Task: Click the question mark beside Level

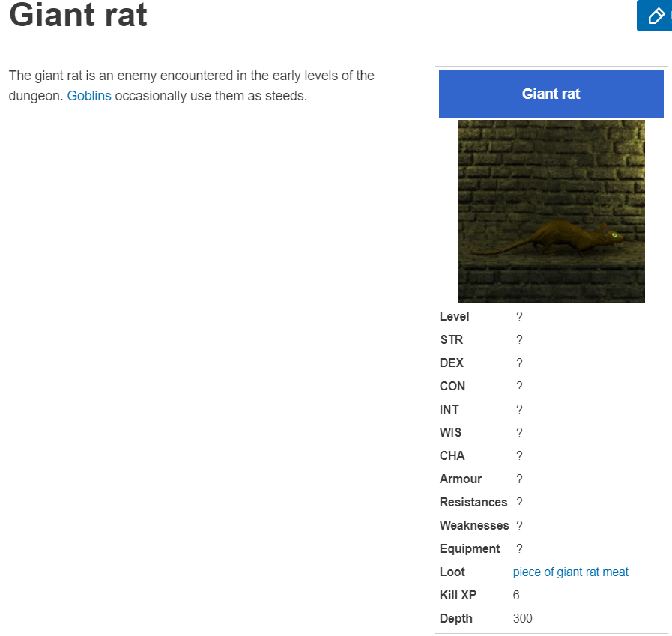Action: coord(519,316)
